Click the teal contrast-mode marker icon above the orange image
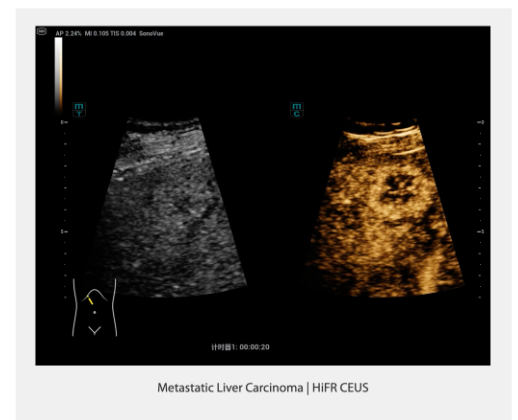 tap(297, 110)
